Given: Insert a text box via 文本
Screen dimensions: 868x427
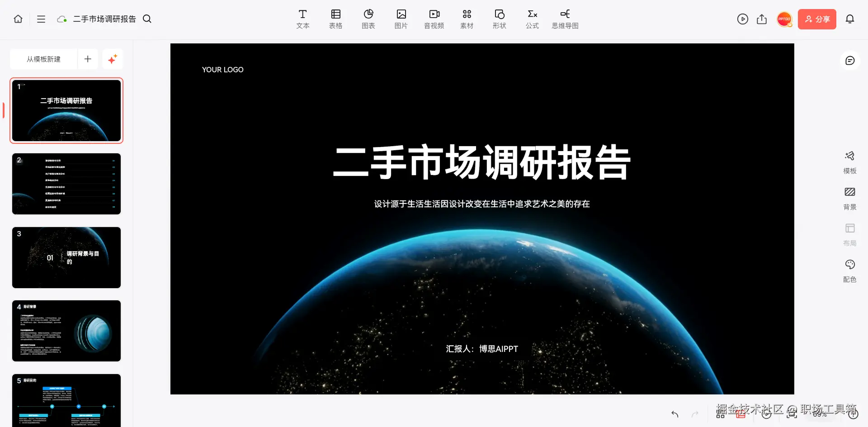Looking at the screenshot, I should [x=303, y=19].
